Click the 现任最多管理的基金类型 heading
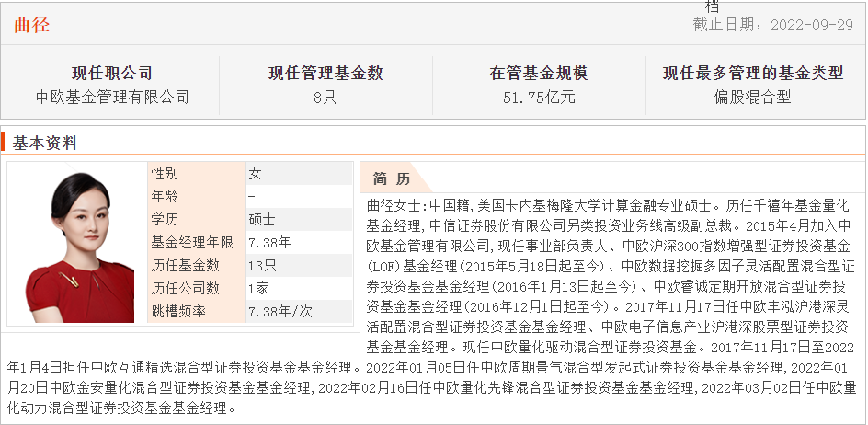This screenshot has width=868, height=425. point(753,73)
